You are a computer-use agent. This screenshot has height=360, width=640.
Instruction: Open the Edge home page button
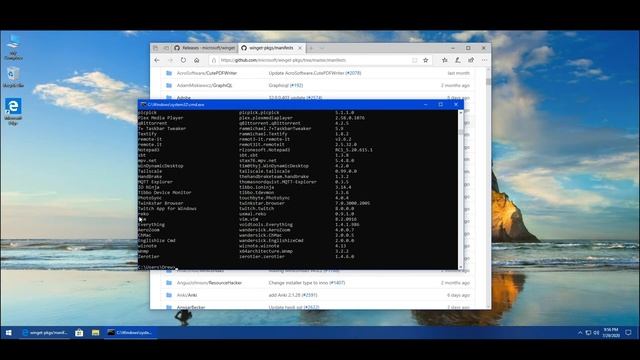tap(196, 60)
